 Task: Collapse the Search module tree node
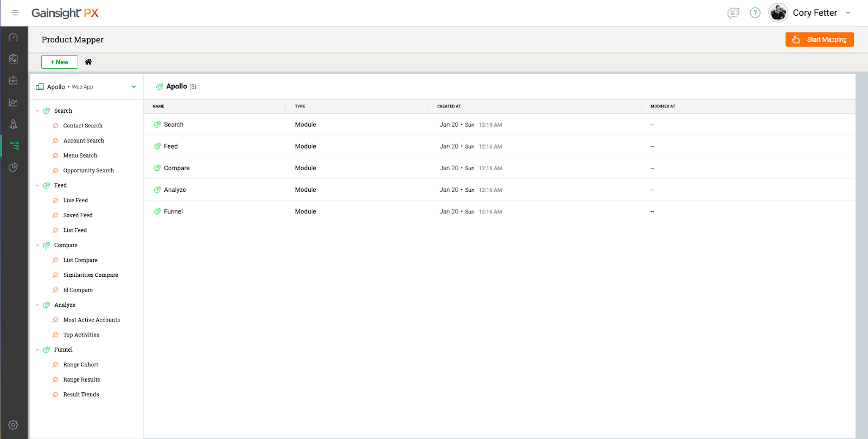click(x=37, y=111)
